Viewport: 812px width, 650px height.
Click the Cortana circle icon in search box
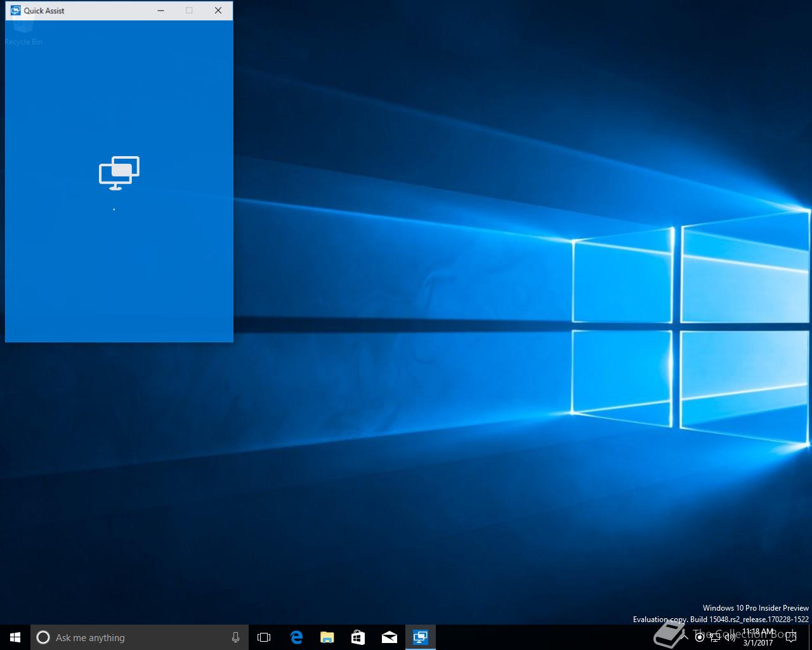pyautogui.click(x=43, y=637)
